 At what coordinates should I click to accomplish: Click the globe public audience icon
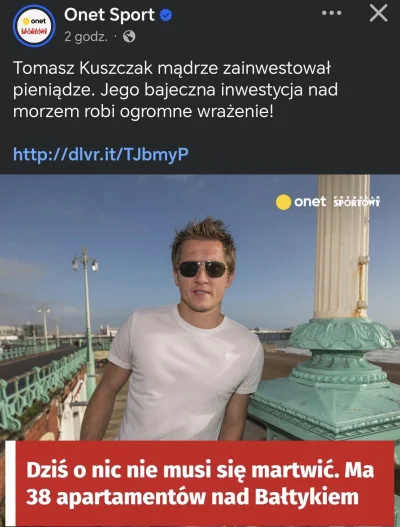pos(129,36)
